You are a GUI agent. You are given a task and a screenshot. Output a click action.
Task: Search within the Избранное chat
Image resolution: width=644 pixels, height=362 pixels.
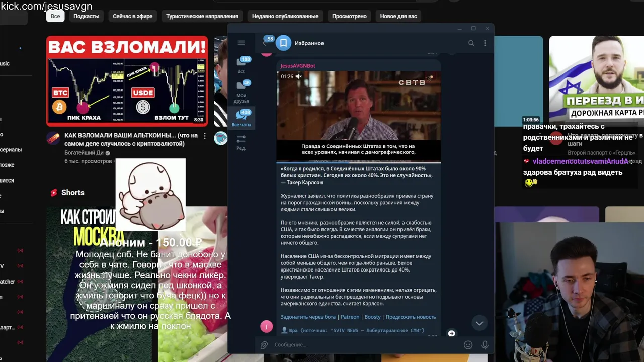click(x=471, y=43)
